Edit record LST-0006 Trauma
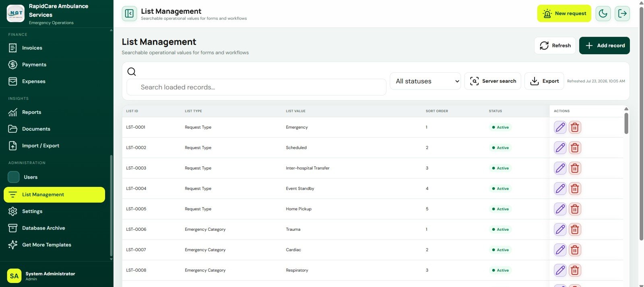 560,230
